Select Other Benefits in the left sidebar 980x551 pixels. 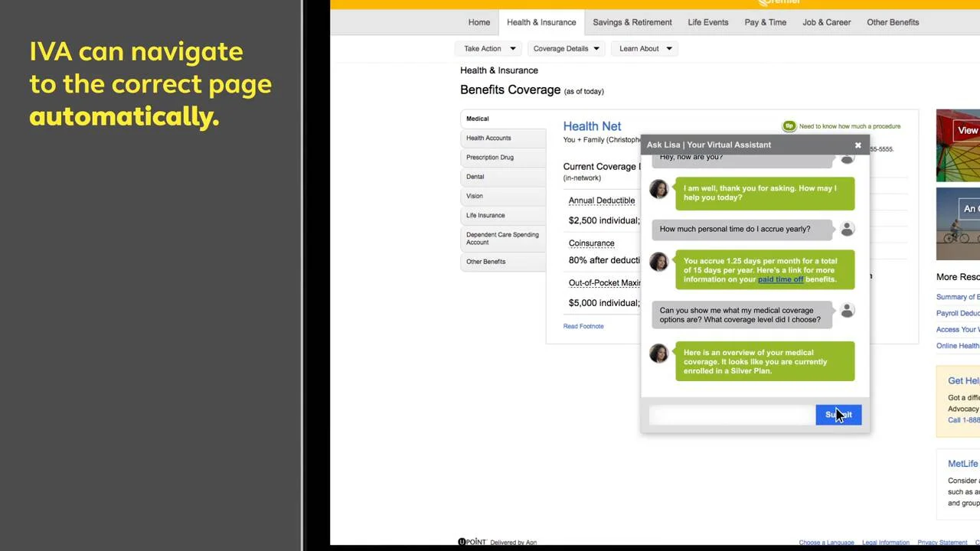coord(504,262)
